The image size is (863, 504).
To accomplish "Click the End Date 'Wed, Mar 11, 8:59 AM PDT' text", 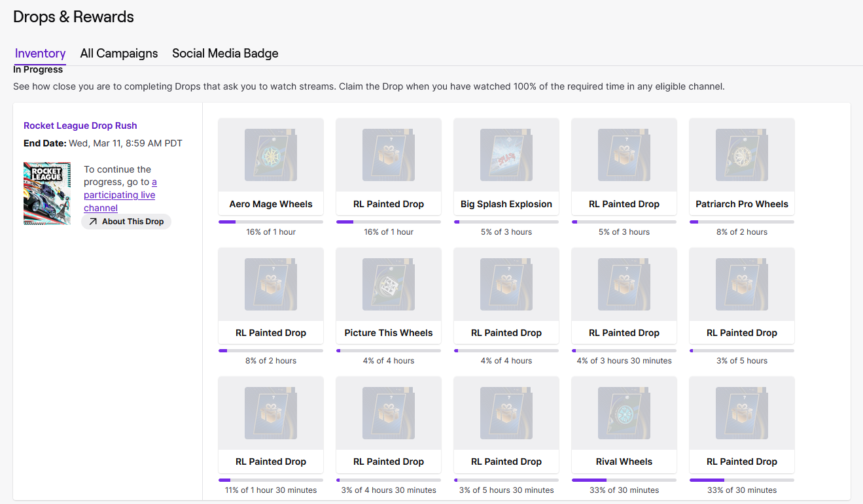I will pos(126,143).
